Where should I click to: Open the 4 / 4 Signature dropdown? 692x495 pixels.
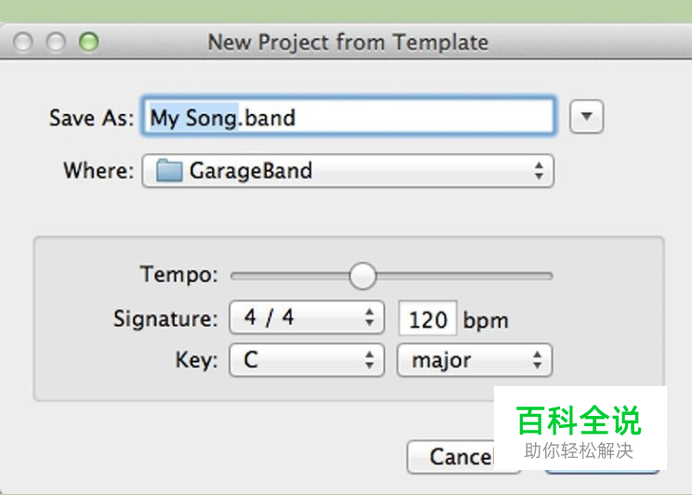[306, 319]
